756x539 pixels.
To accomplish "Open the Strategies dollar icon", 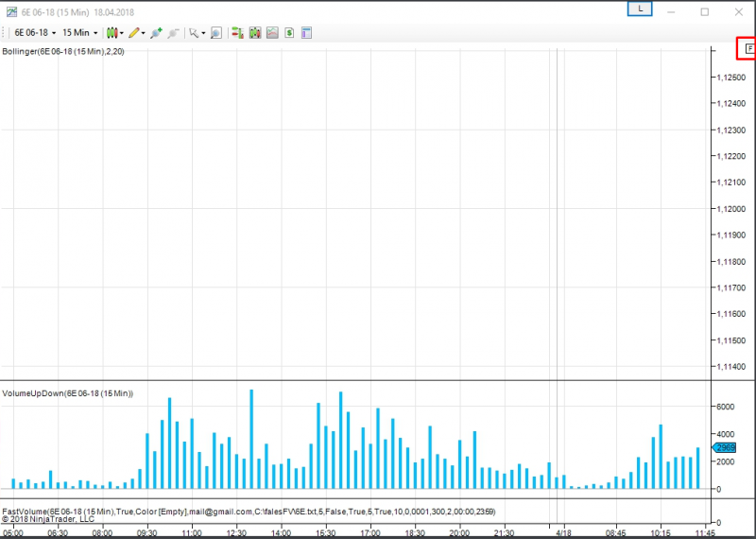I will [x=289, y=32].
